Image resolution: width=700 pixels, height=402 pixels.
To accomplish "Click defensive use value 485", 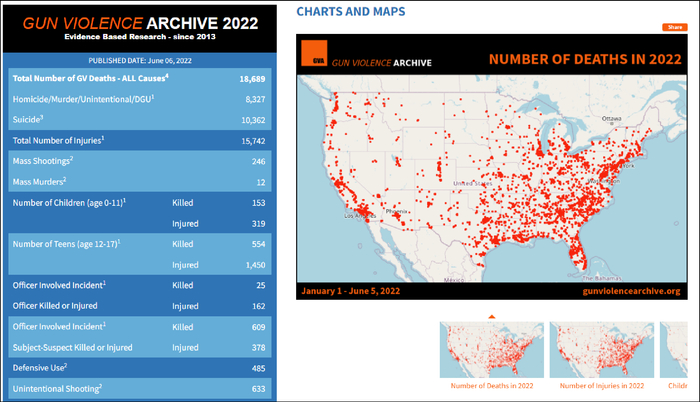I will [258, 368].
